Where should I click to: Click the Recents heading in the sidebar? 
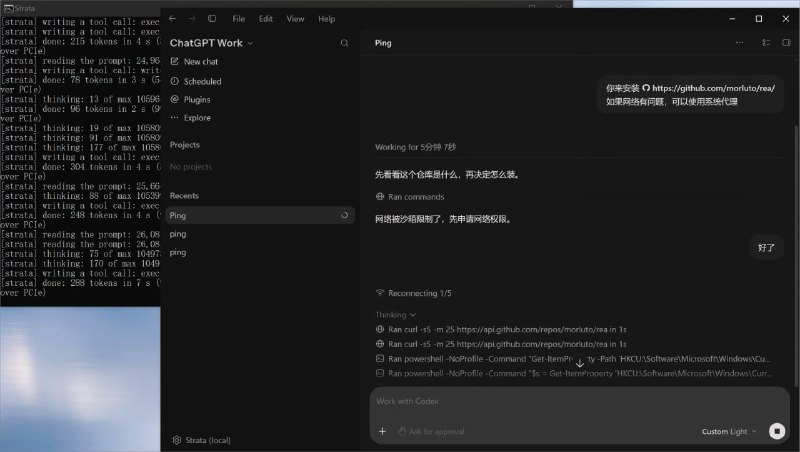click(184, 196)
